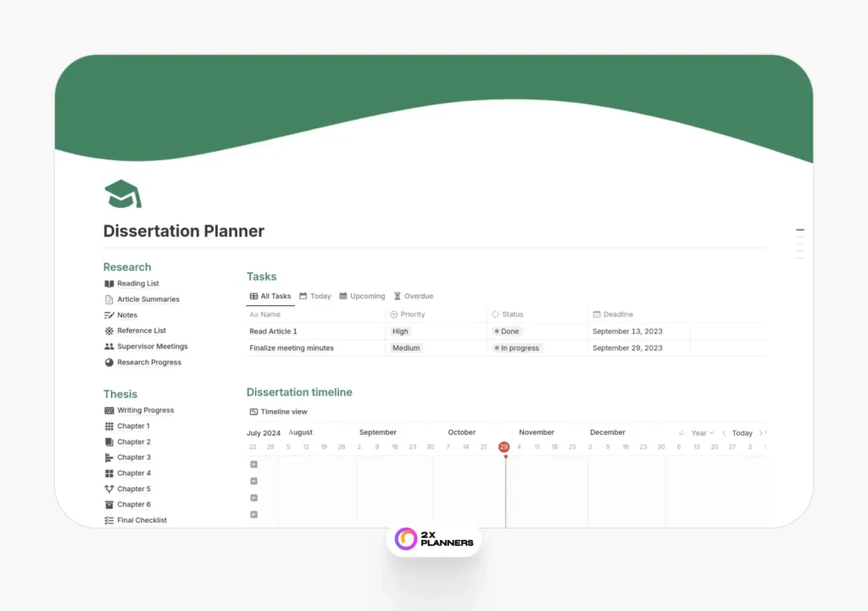This screenshot has width=868, height=611.
Task: Open the Year timeline scale dropdown
Action: pyautogui.click(x=703, y=433)
